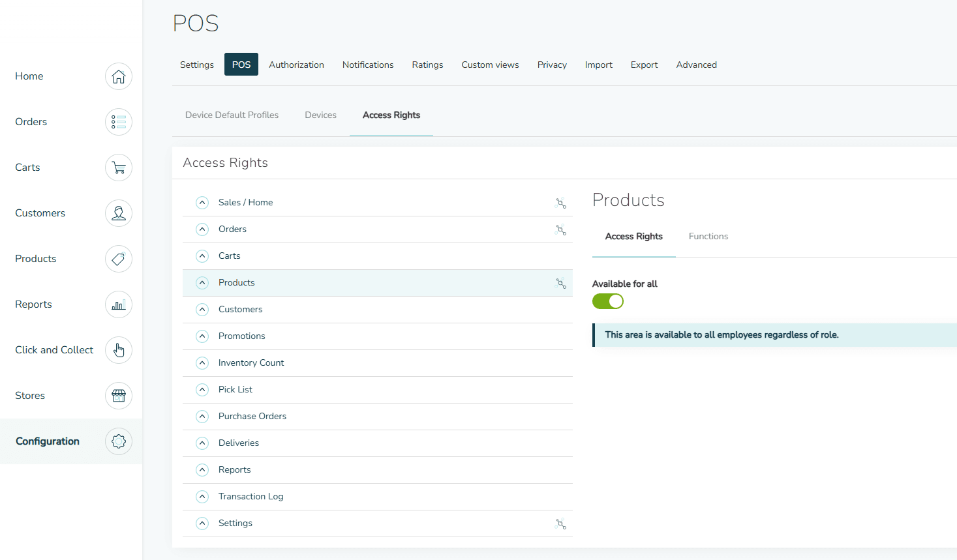Open the Authorization tab
This screenshot has height=560, width=957.
point(296,65)
